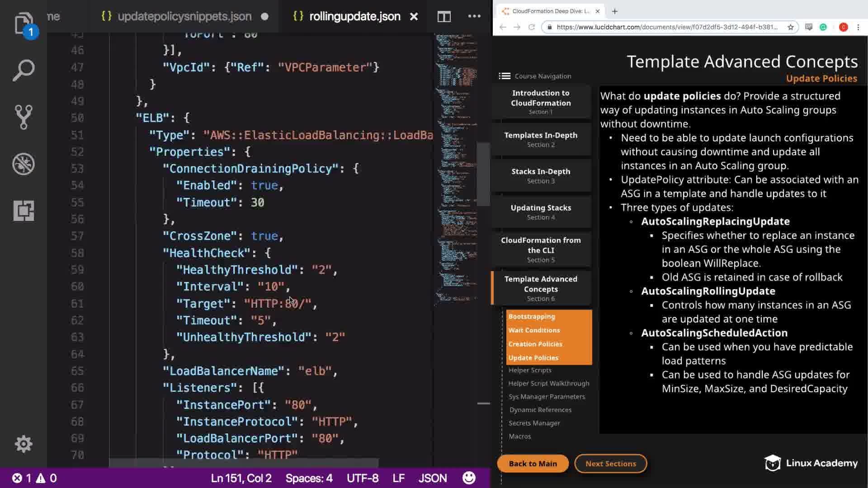Click the editor vertical scrollbar thumb
The height and width of the screenshot is (488, 868).
483,174
